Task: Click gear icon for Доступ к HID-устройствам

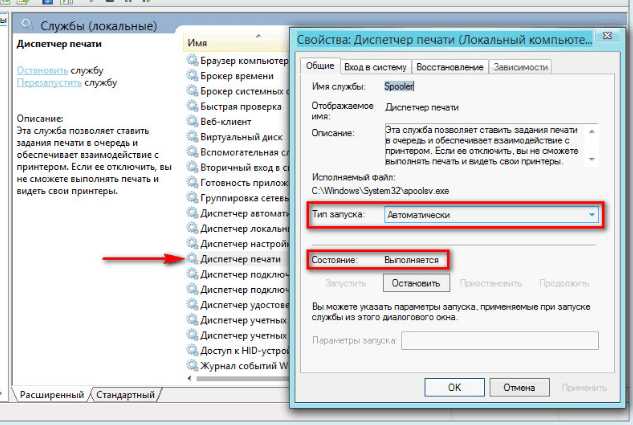Action: tap(193, 350)
